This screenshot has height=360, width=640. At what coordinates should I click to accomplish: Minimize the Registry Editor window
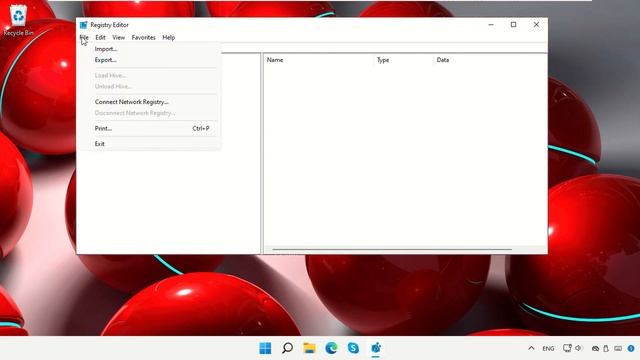point(491,25)
